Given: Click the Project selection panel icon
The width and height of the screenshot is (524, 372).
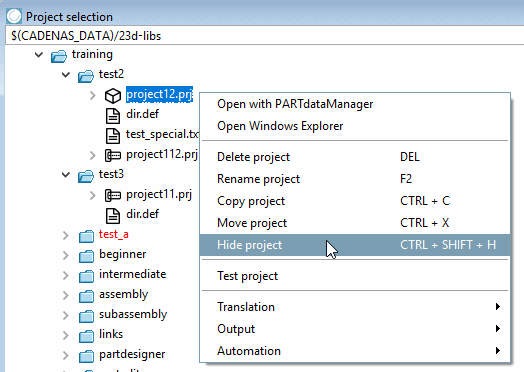Looking at the screenshot, I should pyautogui.click(x=14, y=16).
